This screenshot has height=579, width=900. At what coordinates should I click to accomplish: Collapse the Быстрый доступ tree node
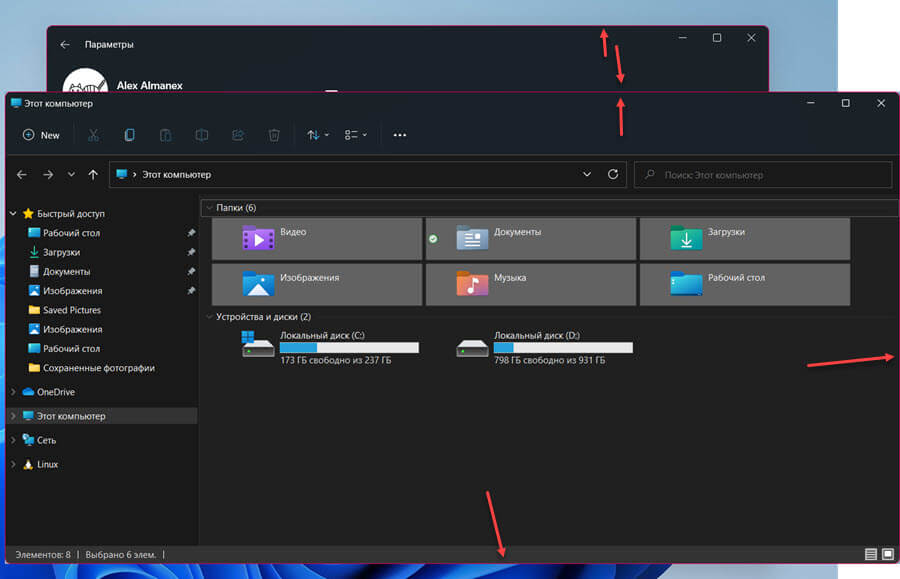(x=13, y=213)
